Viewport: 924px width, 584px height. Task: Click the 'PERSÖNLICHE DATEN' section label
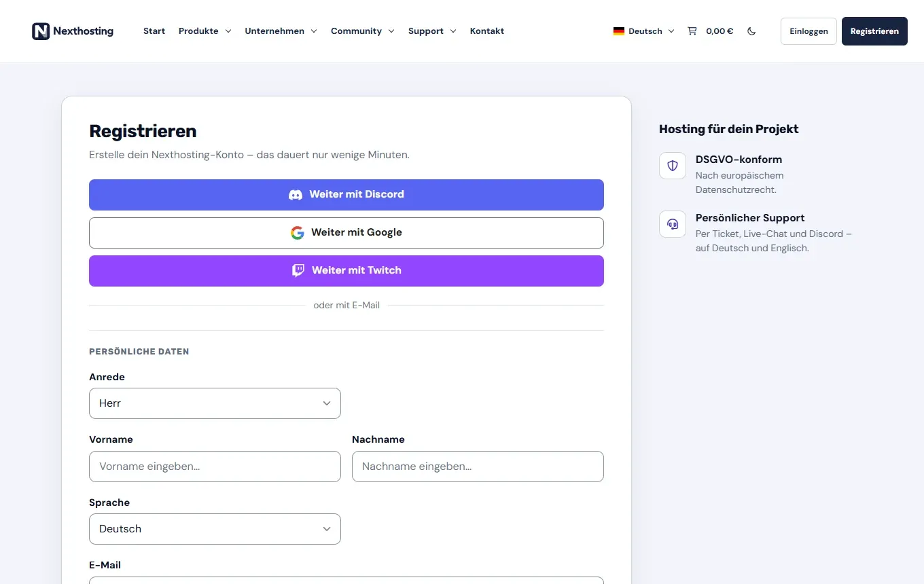click(x=139, y=352)
